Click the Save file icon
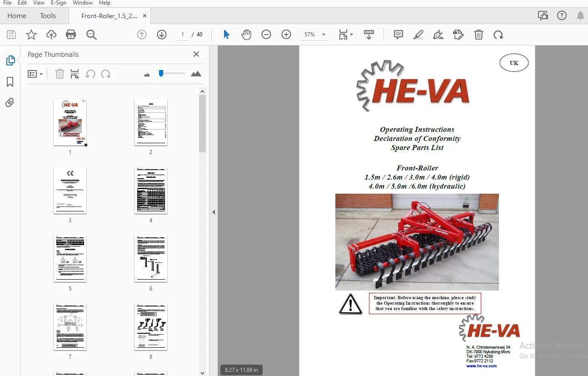The height and width of the screenshot is (376, 588). (x=11, y=35)
